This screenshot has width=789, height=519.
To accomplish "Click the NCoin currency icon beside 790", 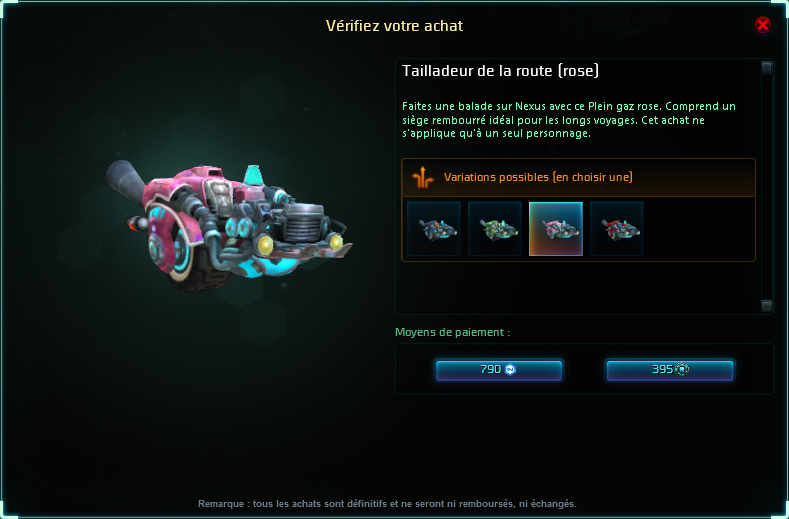I will point(510,369).
